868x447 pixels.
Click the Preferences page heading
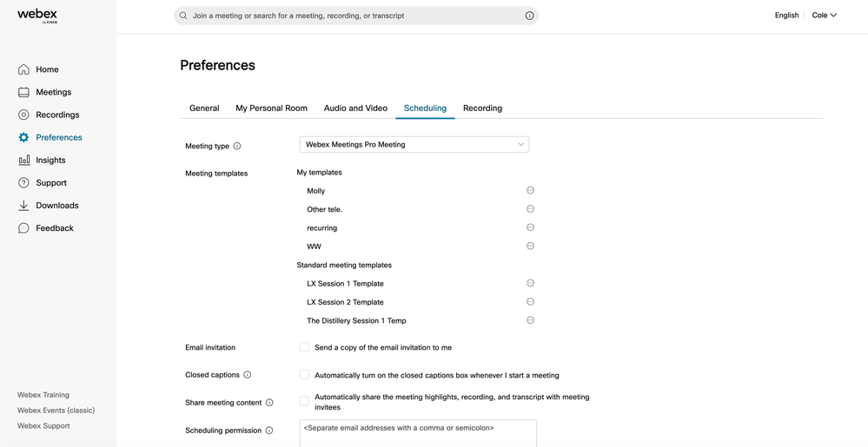click(x=217, y=65)
